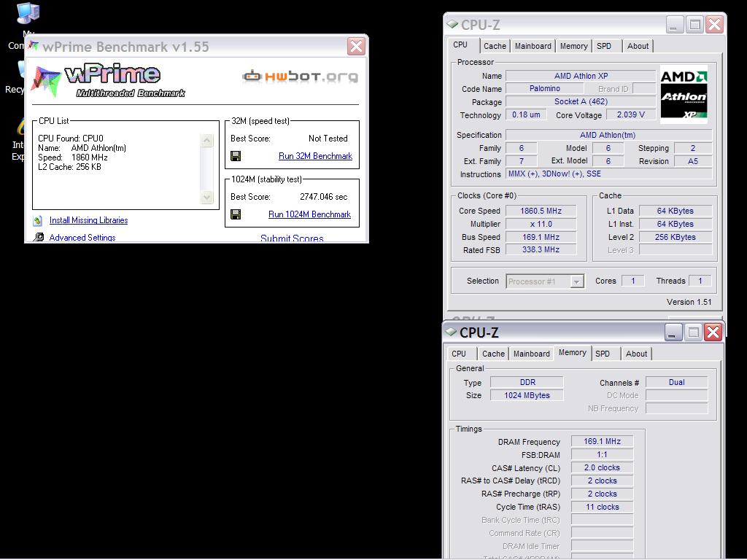Image resolution: width=747 pixels, height=560 pixels.
Task: Click the memory Size value 1024 MBytes
Action: tap(527, 395)
